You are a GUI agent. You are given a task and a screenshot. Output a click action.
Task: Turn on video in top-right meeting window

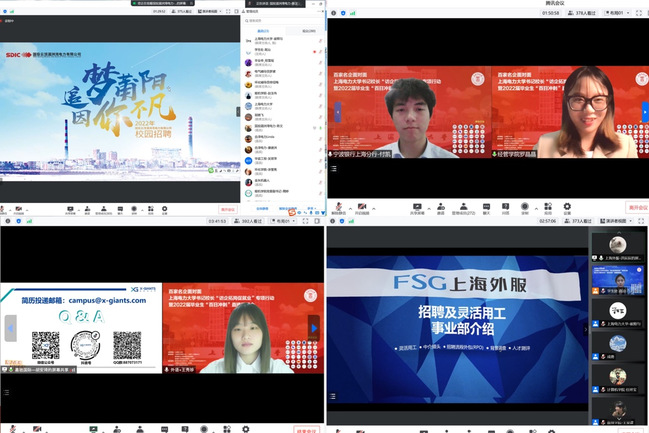pyautogui.click(x=362, y=207)
